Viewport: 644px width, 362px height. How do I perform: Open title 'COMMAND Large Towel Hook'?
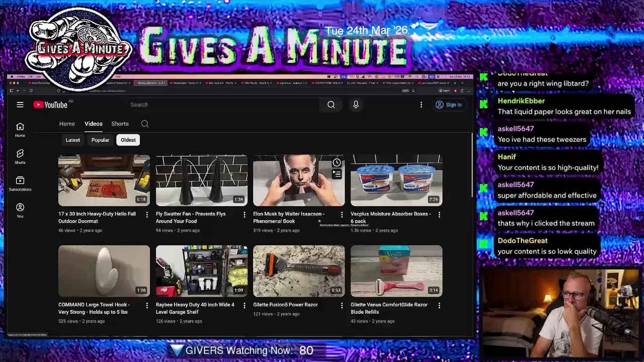pyautogui.click(x=94, y=308)
